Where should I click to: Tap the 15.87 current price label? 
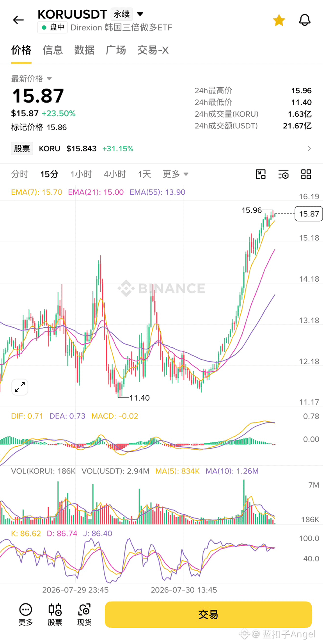tap(309, 214)
